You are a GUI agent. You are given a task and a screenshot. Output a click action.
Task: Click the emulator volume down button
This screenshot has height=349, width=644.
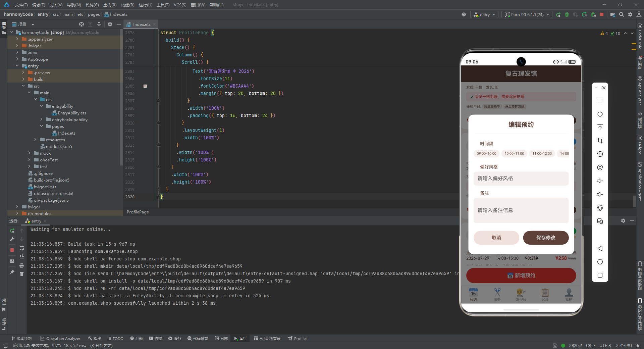(600, 194)
